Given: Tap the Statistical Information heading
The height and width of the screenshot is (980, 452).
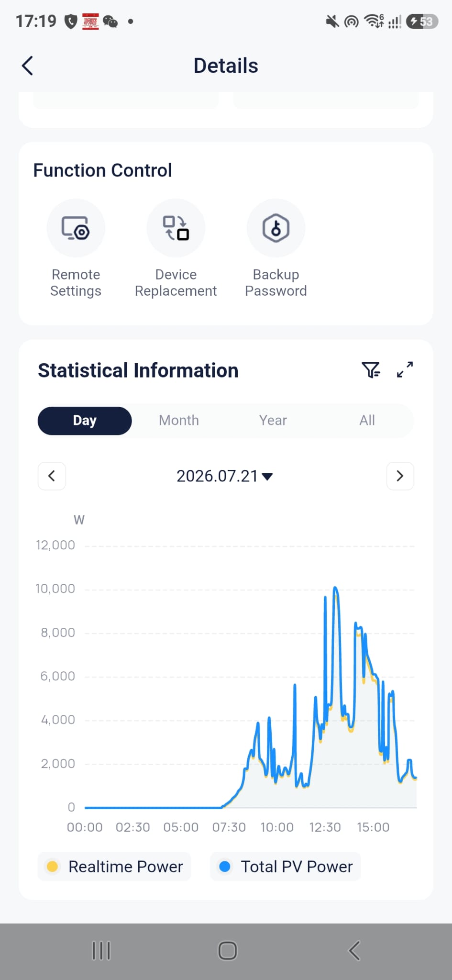Looking at the screenshot, I should point(138,370).
